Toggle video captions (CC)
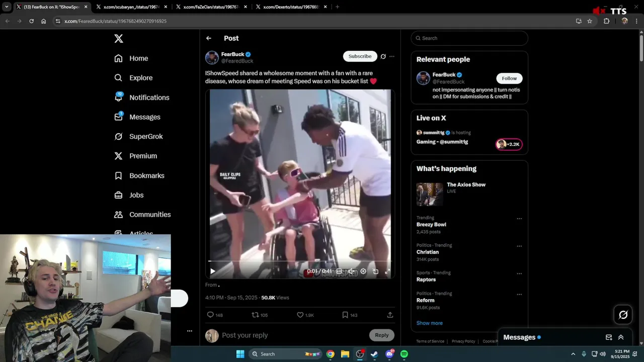The image size is (644, 362). click(339, 271)
